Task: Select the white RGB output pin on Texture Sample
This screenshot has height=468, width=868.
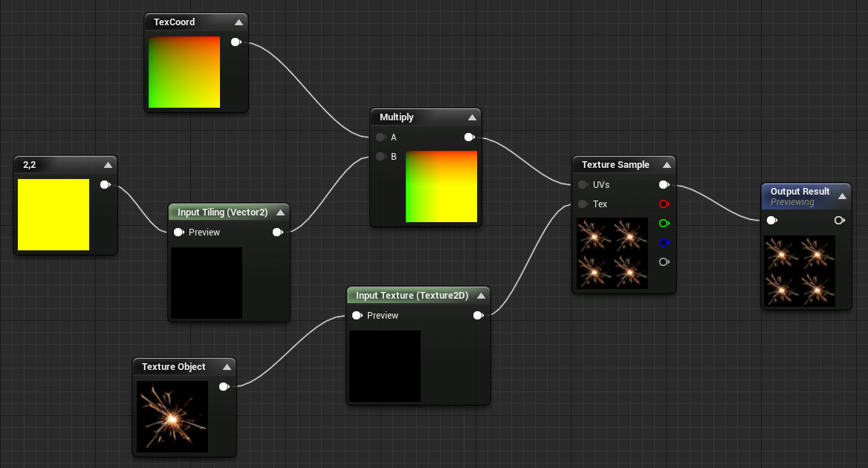Action: pyautogui.click(x=664, y=184)
